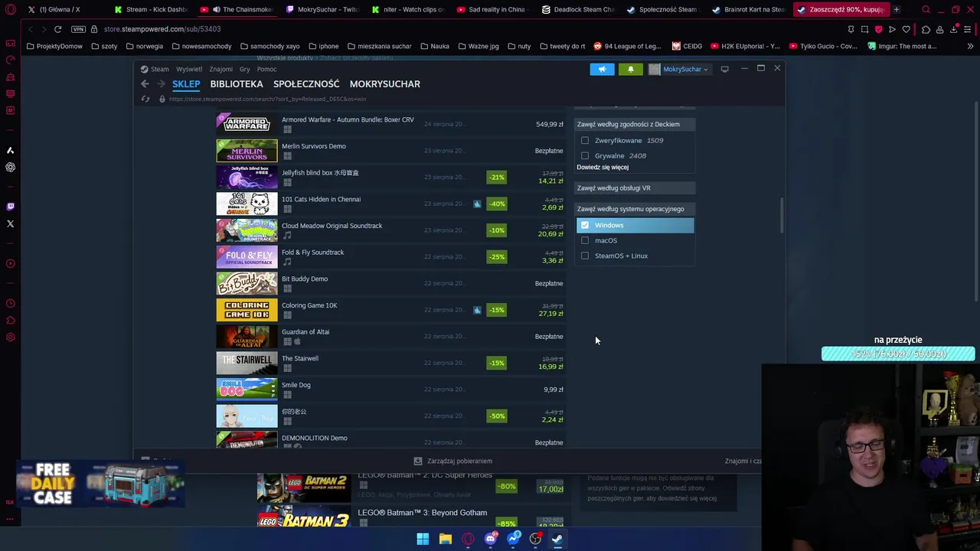
Task: Open the MOKRYSUCHAR profile tab
Action: coord(385,83)
